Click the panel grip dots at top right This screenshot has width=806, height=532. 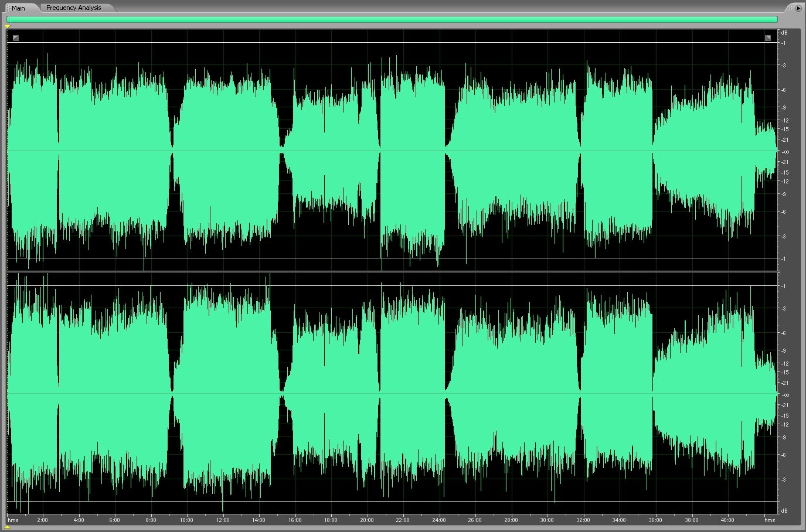coord(791,8)
